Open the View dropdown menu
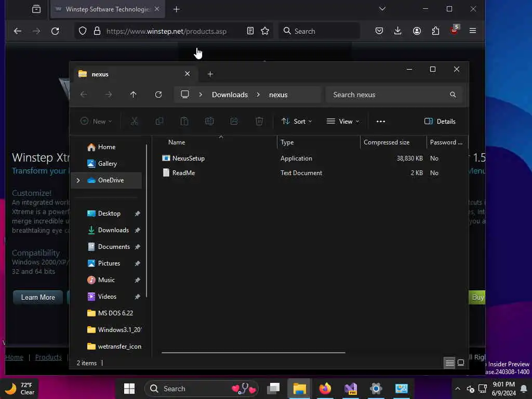 click(x=343, y=122)
